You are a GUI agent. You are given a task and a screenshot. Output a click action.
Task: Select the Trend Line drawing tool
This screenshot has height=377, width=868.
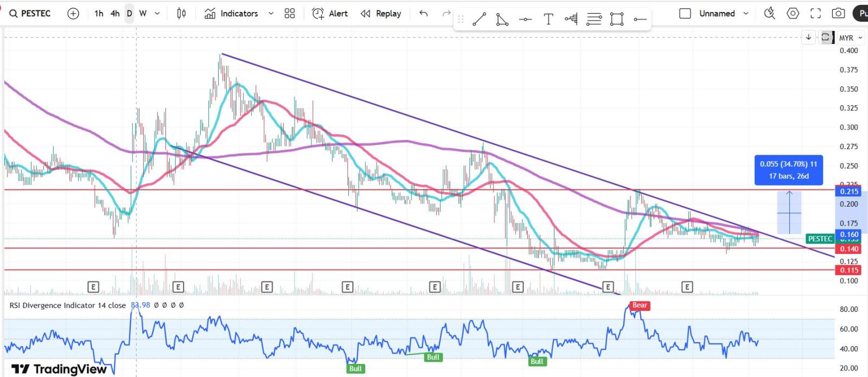[x=479, y=20]
